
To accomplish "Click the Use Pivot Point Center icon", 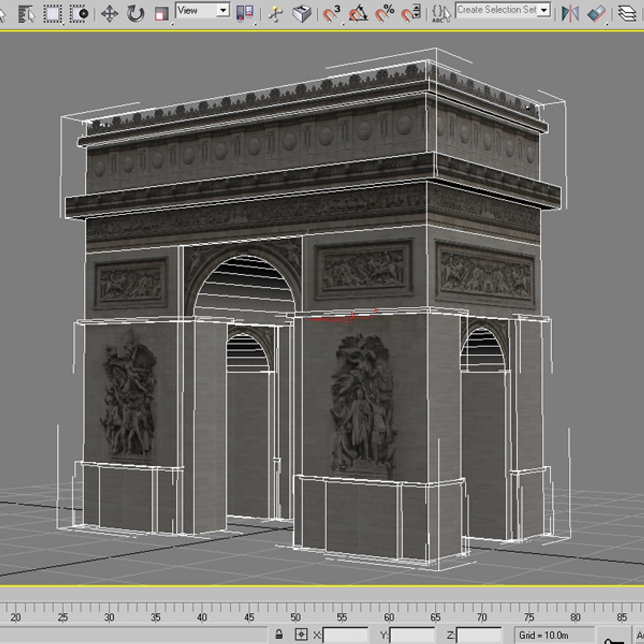I will pos(245,14).
